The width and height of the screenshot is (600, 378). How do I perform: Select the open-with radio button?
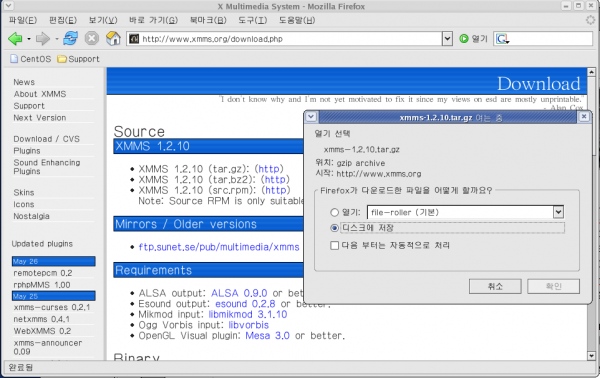click(334, 212)
